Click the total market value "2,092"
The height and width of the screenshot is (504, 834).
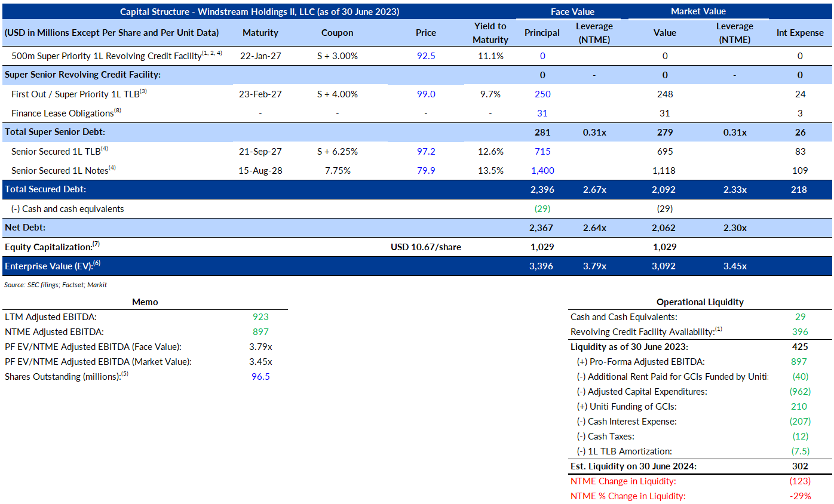[x=664, y=190]
